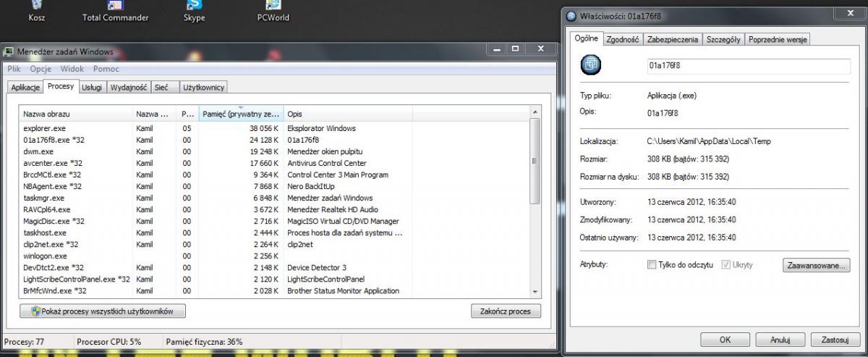Click 'Zakończ proces' button

coord(505,311)
